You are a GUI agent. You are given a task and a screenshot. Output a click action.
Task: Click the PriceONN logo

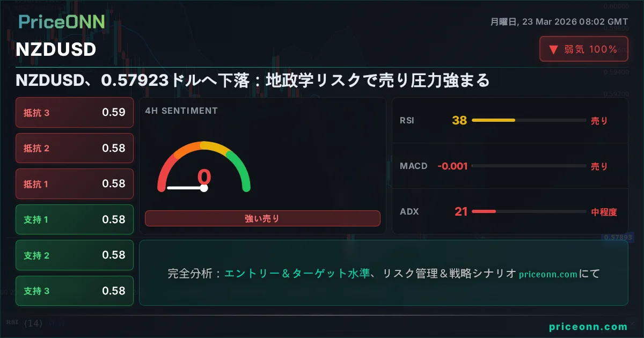click(61, 22)
